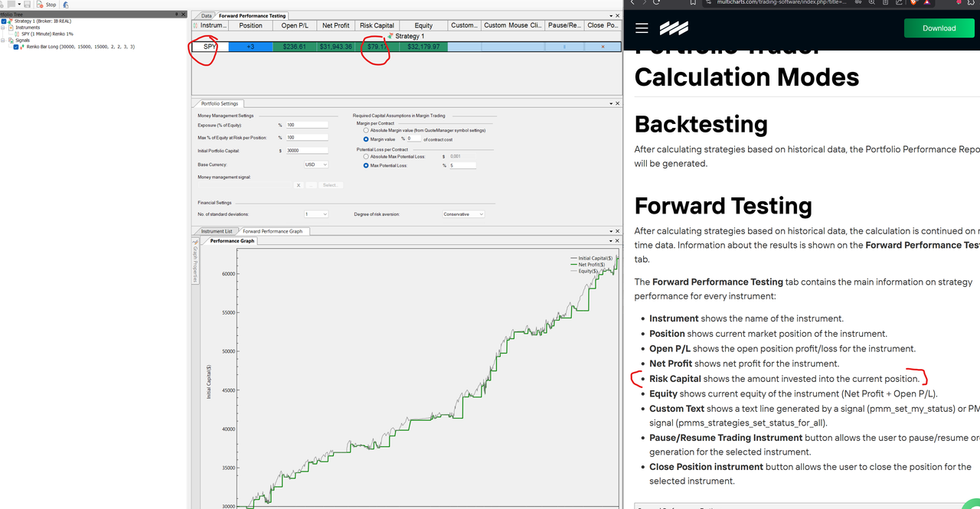Click the Risk Capital column header

[x=377, y=25]
